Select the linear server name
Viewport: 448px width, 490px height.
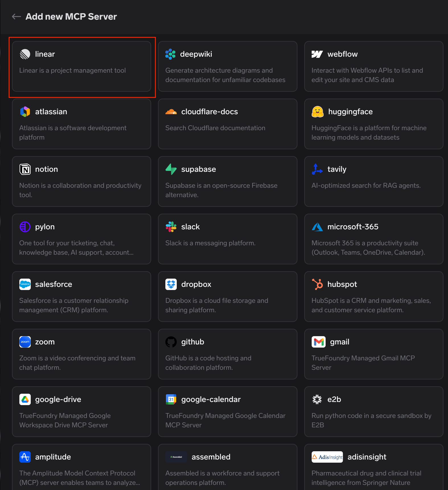[x=45, y=54]
